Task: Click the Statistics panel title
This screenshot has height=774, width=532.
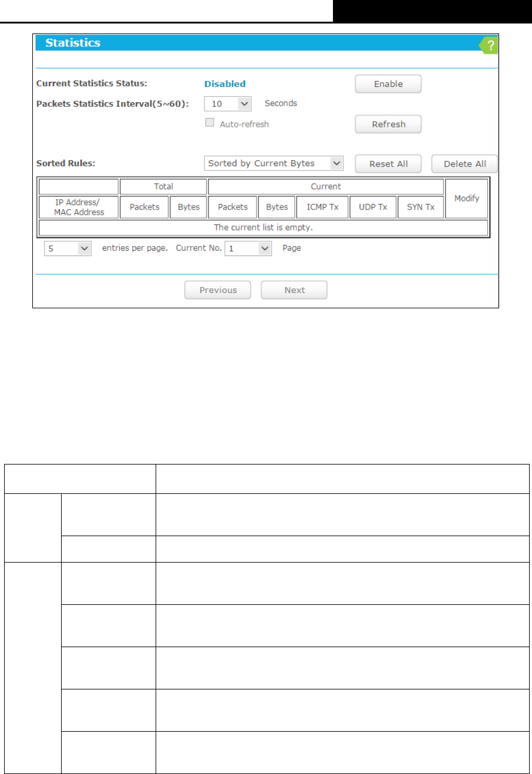Action: tap(73, 43)
